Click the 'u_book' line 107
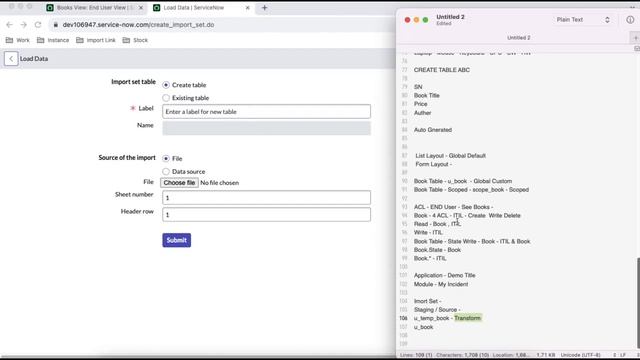 coord(423,327)
